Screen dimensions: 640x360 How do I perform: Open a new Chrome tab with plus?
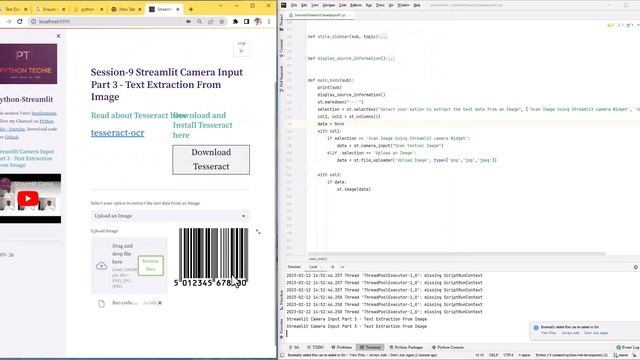point(191,9)
